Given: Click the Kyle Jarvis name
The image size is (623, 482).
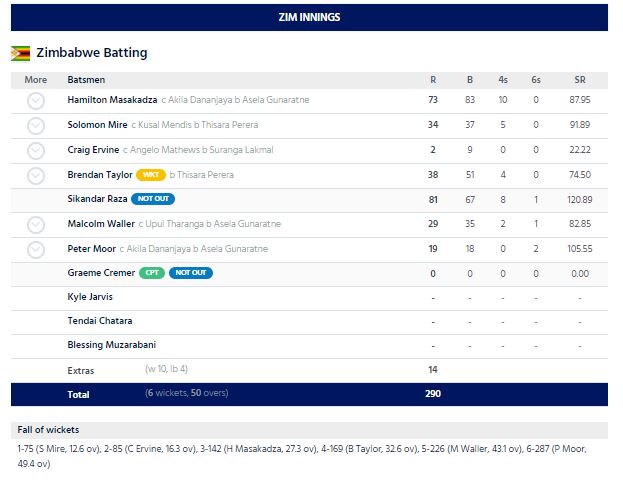Looking at the screenshot, I should (x=90, y=298).
